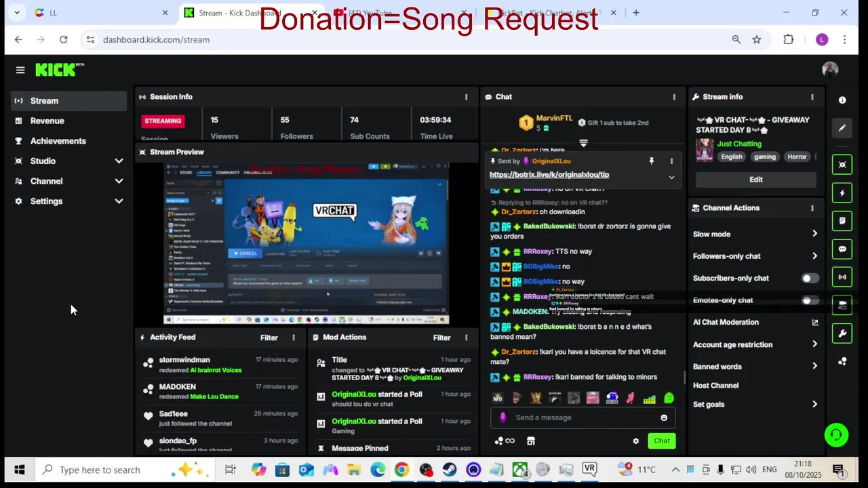Open Steam from the taskbar
The image size is (868, 488).
coord(450,470)
